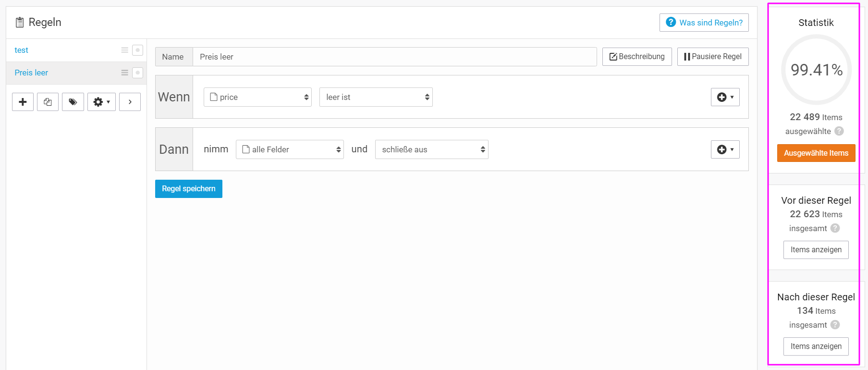Click the '22 623 Items' count text
The image size is (868, 370).
[x=816, y=214]
